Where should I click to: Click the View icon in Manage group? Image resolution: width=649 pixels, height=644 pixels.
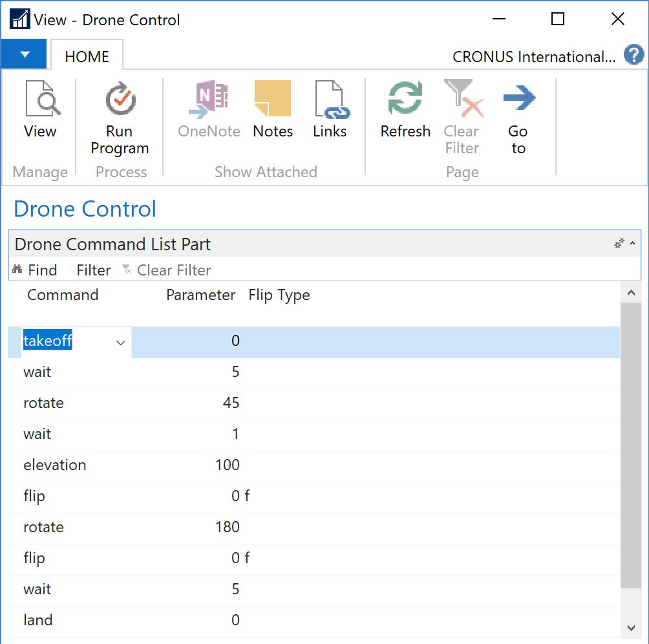pos(43,98)
